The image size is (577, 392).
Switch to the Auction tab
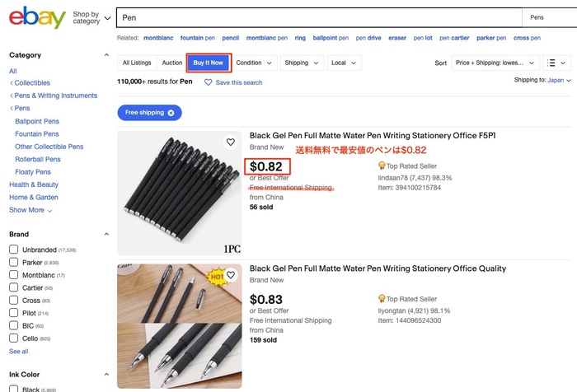[x=172, y=63]
